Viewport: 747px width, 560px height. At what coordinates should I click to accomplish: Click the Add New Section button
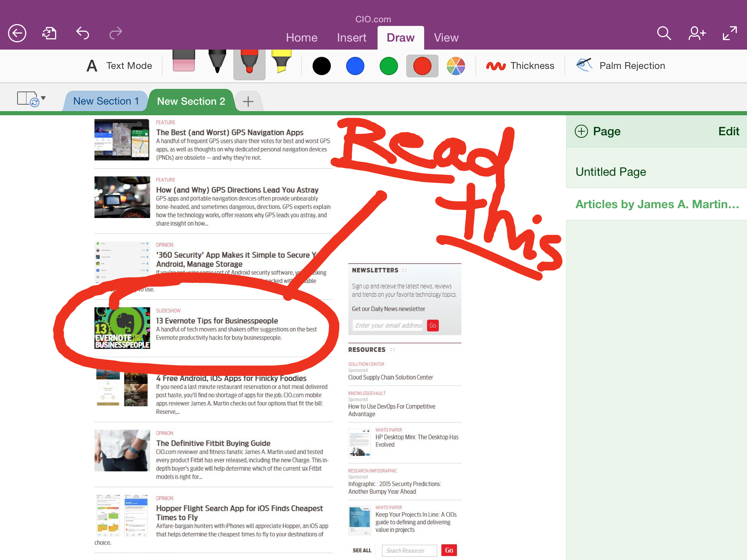tap(248, 101)
